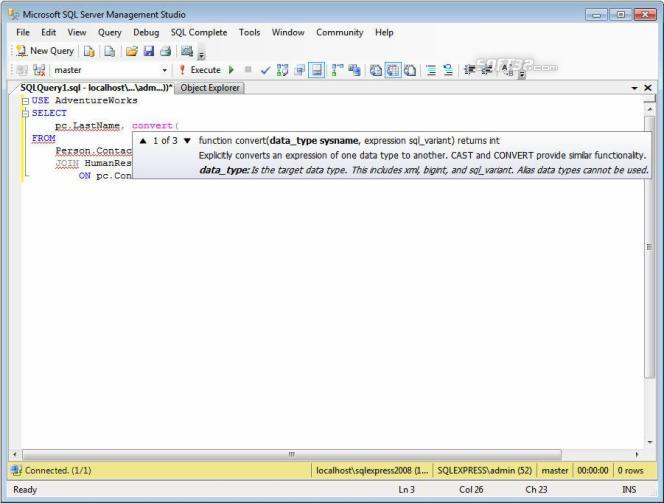Open the Window menu

(288, 33)
